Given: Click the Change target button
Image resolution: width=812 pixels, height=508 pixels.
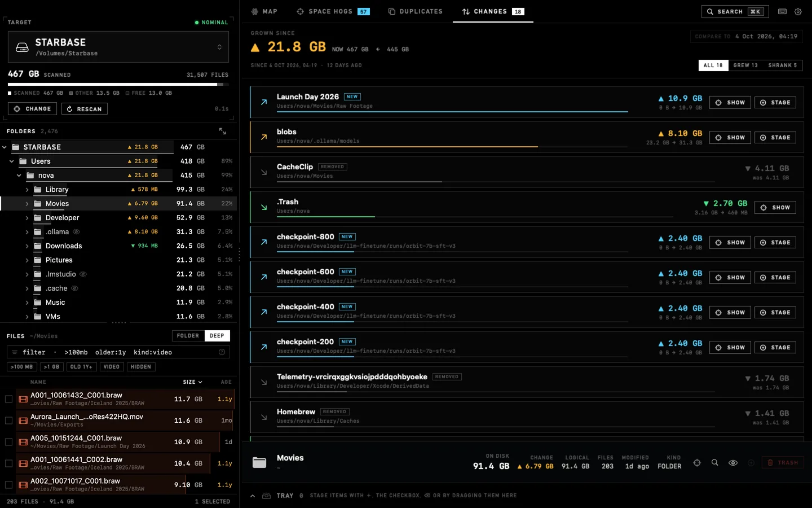Looking at the screenshot, I should click(x=32, y=109).
